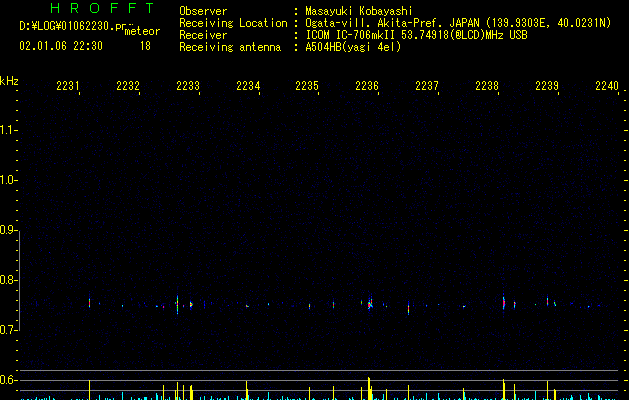Click the 2234 time marker

248,85
